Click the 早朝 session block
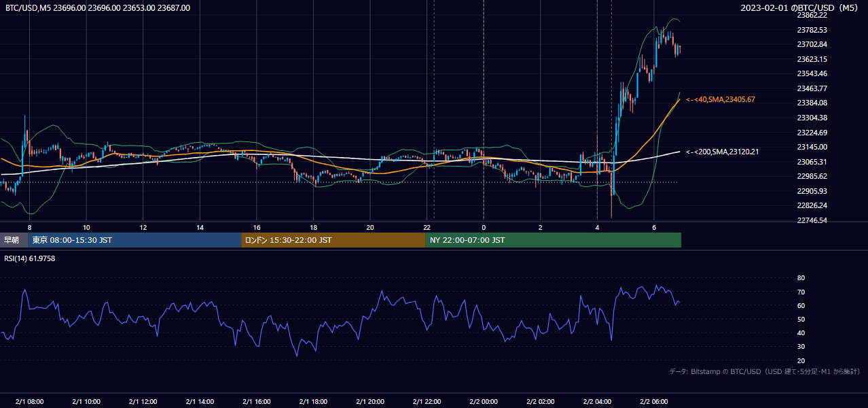The width and height of the screenshot is (868, 408). [14, 240]
